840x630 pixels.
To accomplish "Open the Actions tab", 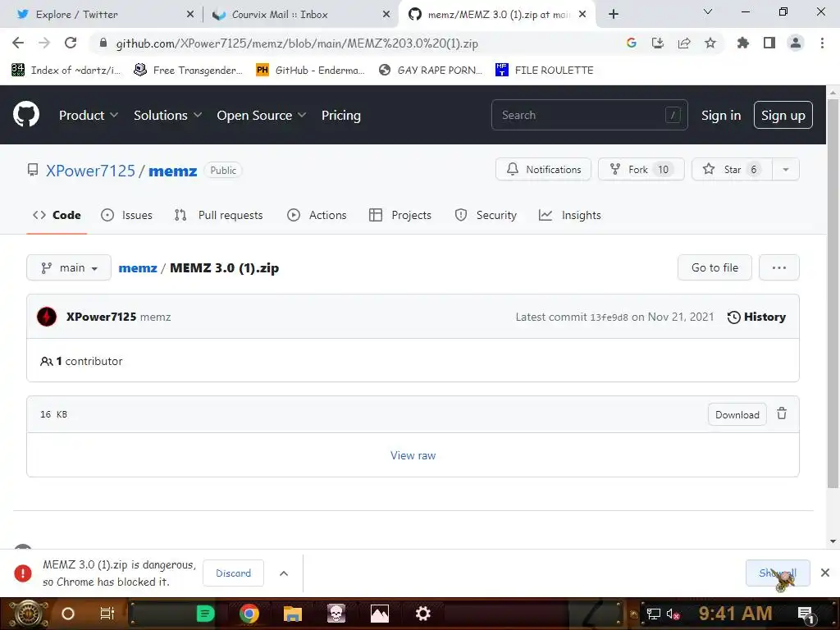I will pyautogui.click(x=317, y=215).
